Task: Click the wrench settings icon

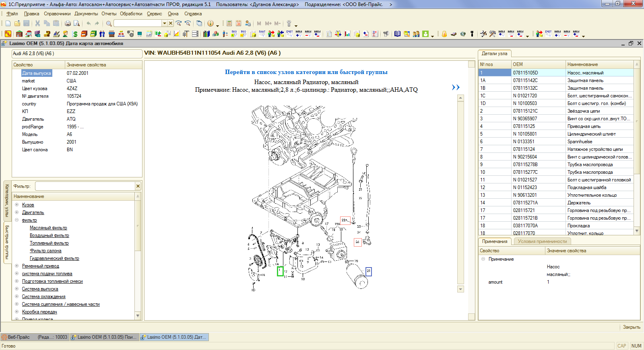Action: tap(289, 23)
